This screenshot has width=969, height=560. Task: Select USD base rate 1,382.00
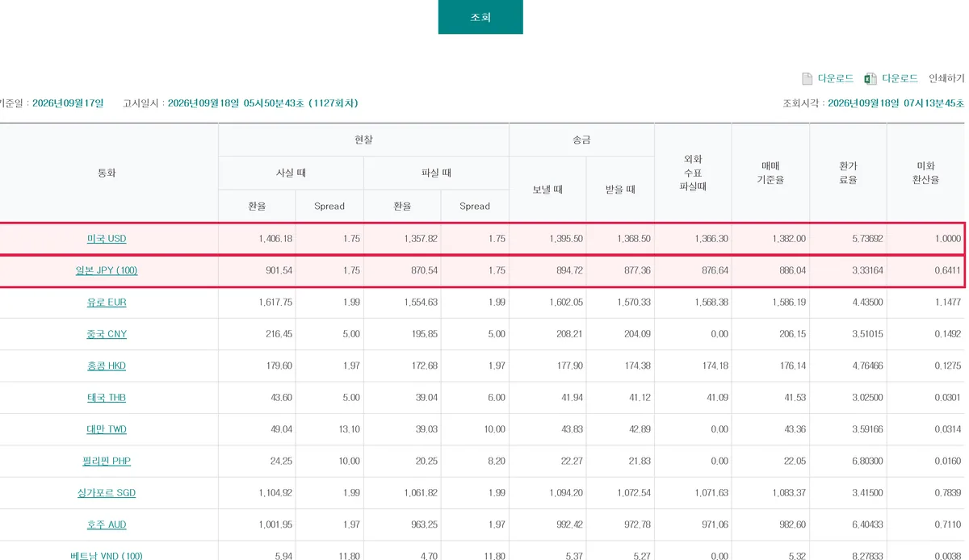[788, 239]
